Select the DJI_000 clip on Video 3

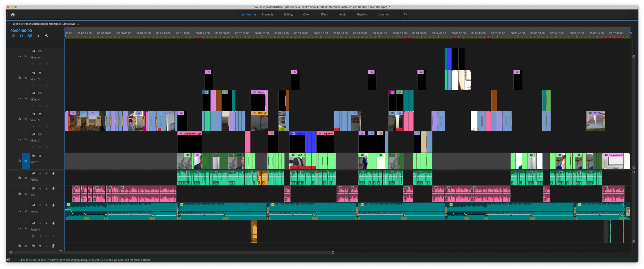(x=596, y=121)
